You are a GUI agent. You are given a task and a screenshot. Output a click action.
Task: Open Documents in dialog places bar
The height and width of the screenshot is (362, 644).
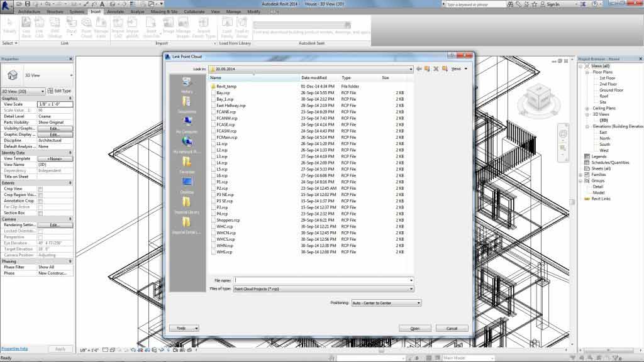point(187,105)
